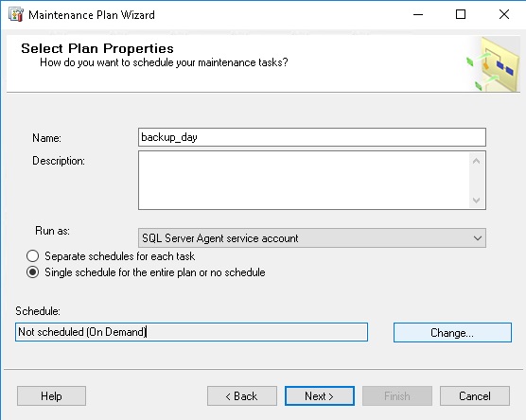Image resolution: width=526 pixels, height=420 pixels.
Task: Click the Name field containing backup_day
Action: click(312, 137)
